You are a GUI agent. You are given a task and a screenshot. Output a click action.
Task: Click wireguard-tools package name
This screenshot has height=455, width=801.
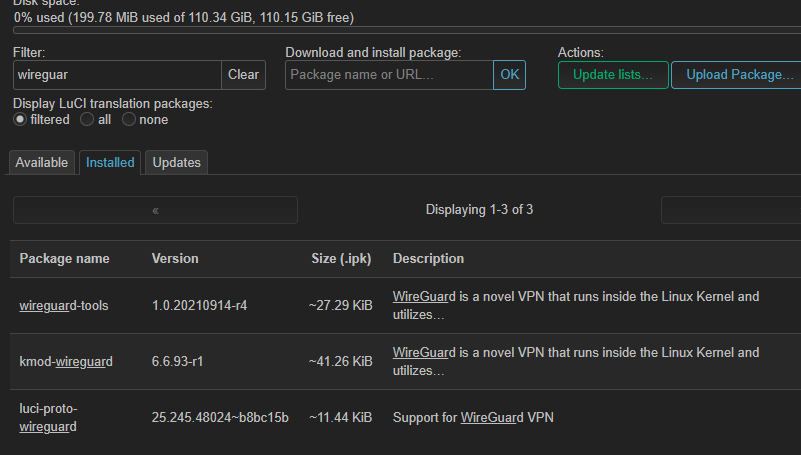pyautogui.click(x=64, y=305)
